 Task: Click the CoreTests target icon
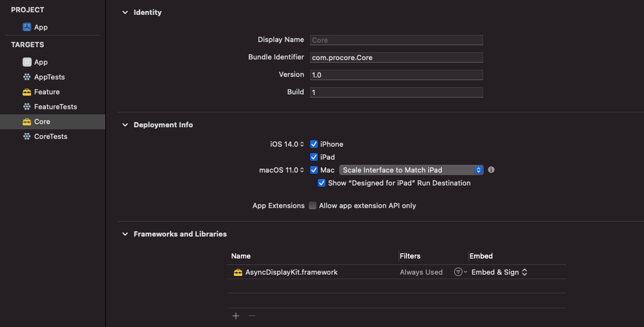tap(26, 136)
